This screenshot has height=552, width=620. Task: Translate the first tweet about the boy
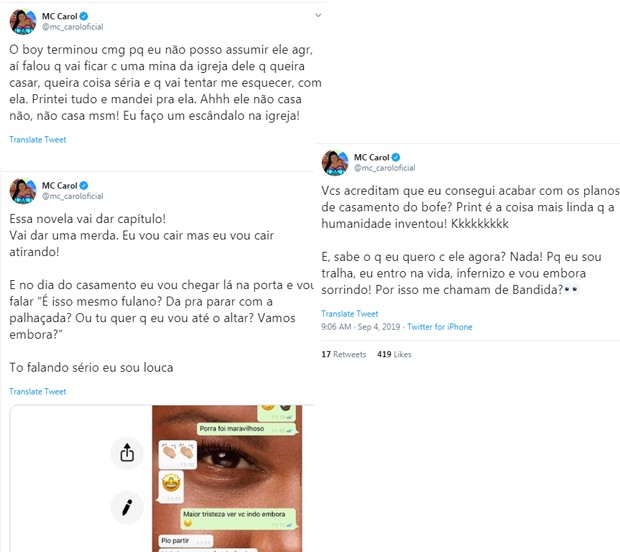(38, 140)
